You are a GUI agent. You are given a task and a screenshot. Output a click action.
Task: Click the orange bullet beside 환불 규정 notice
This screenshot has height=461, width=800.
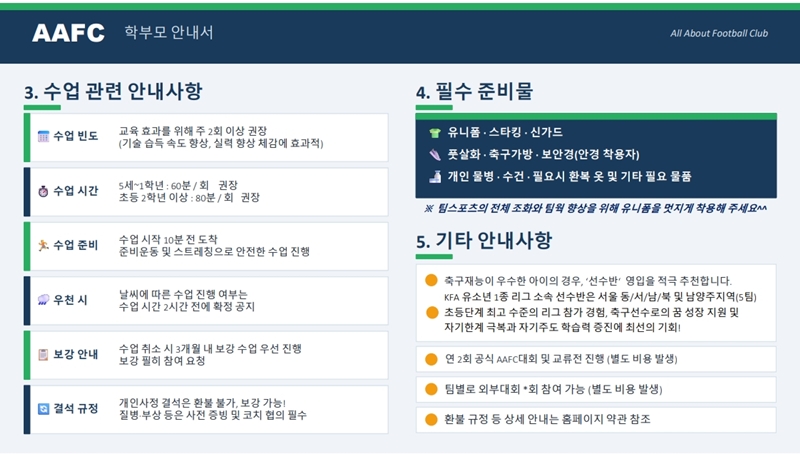pos(431,420)
